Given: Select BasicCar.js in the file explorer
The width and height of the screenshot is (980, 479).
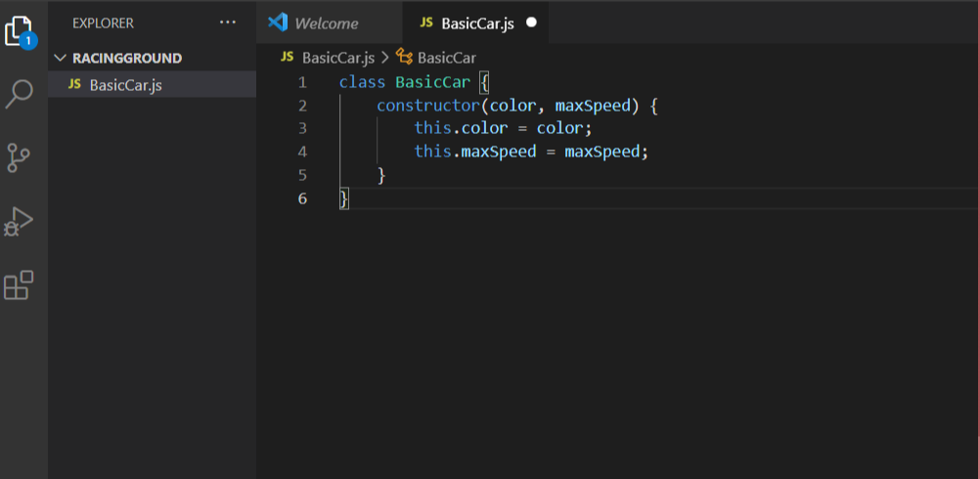Looking at the screenshot, I should click(x=152, y=85).
